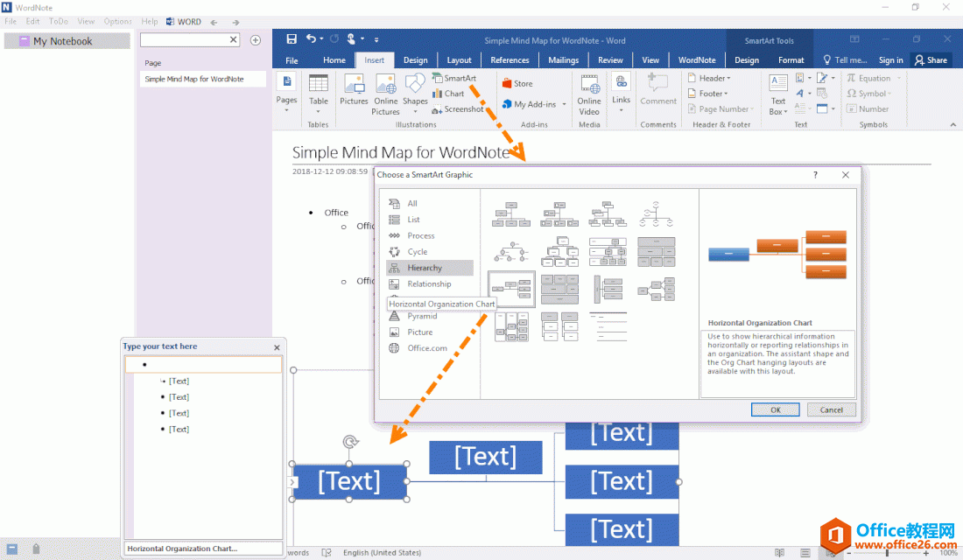Click the zoom slider in status bar

[886, 553]
